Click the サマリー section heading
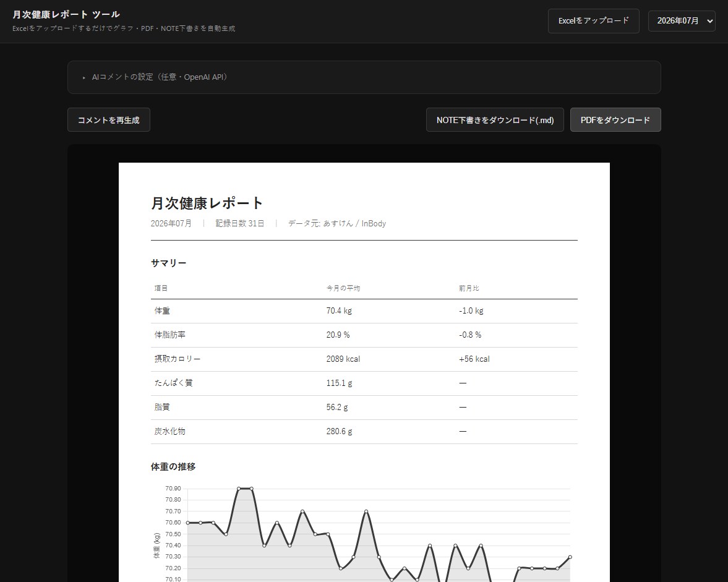The height and width of the screenshot is (582, 728). 168,263
